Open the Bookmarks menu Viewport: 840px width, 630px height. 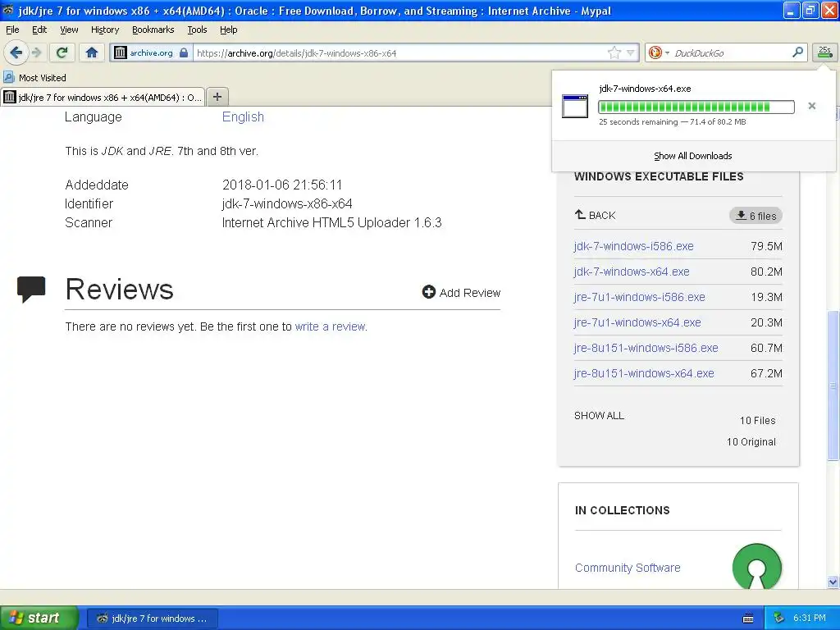pos(153,30)
